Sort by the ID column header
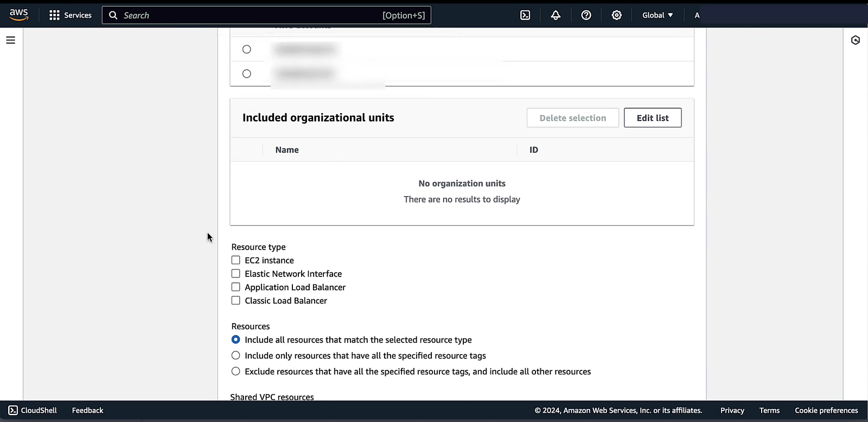Image resolution: width=868 pixels, height=422 pixels. pos(534,150)
